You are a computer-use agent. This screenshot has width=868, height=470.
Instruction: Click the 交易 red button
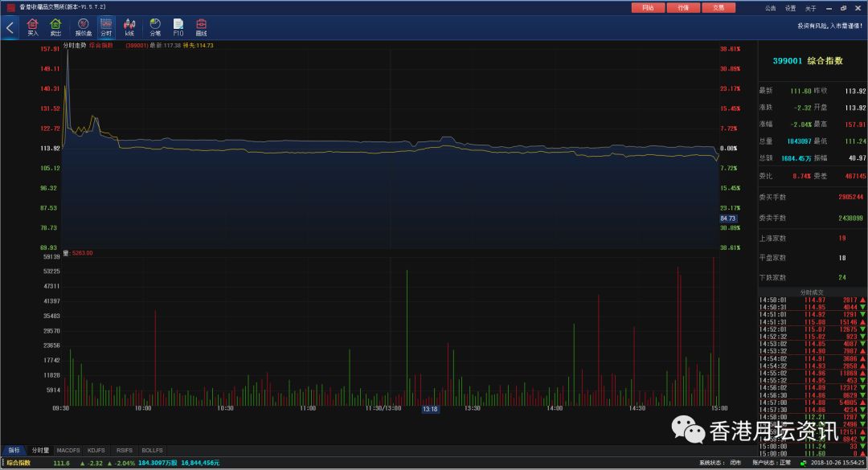(719, 8)
